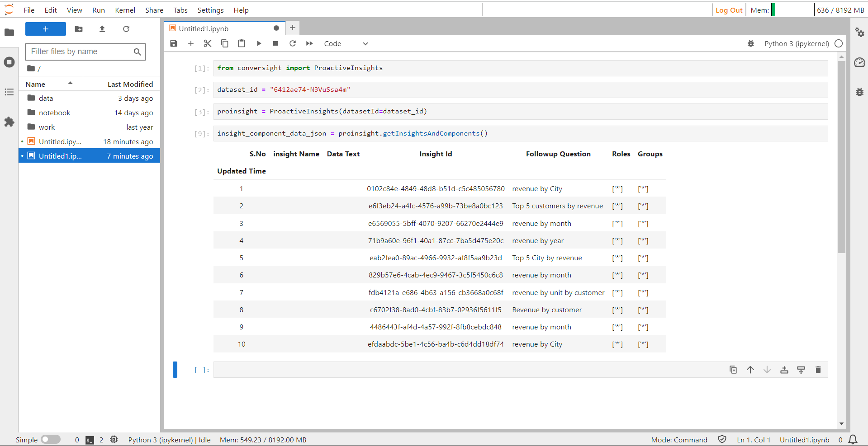Restart kernel and run all cells
This screenshot has width=868, height=446.
(x=309, y=43)
